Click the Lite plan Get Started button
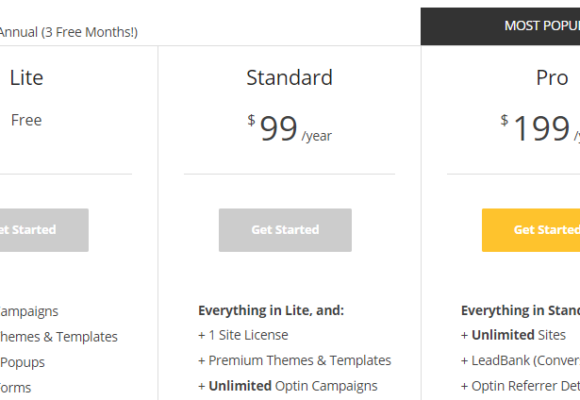The width and height of the screenshot is (580, 400). (x=44, y=230)
